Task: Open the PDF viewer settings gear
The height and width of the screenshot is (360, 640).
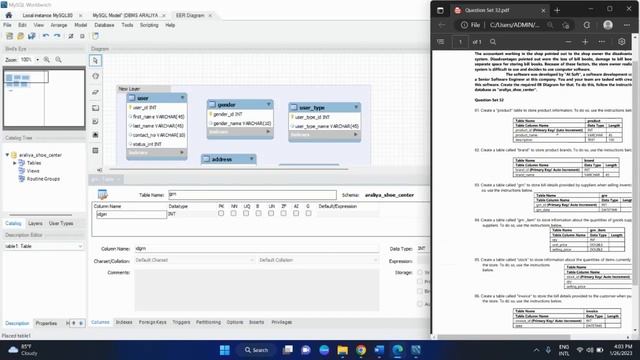Action: pyautogui.click(x=621, y=42)
